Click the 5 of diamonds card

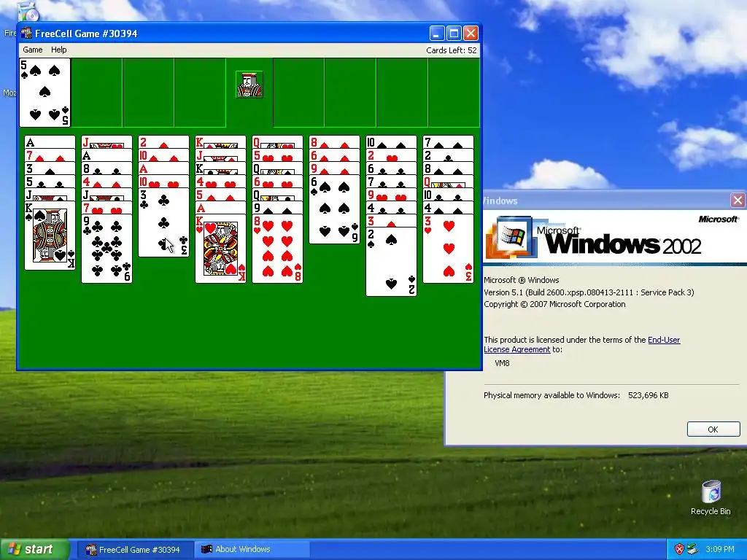[x=220, y=194]
